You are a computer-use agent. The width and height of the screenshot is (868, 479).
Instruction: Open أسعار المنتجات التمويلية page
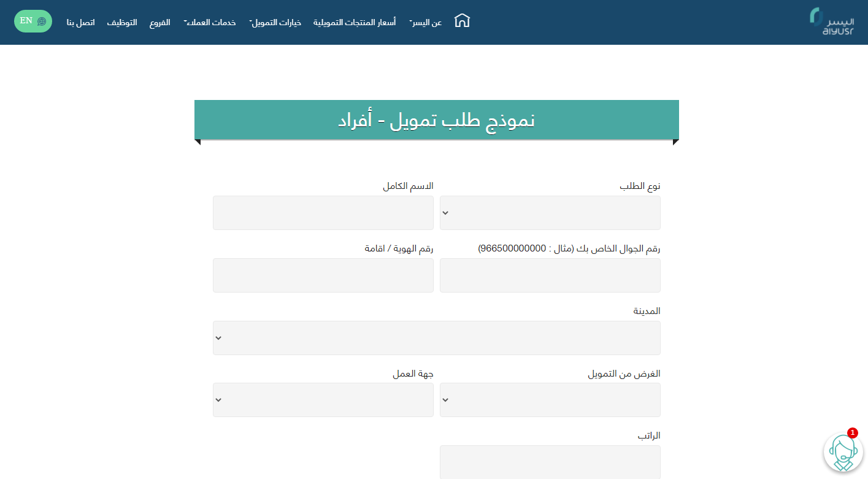point(355,22)
